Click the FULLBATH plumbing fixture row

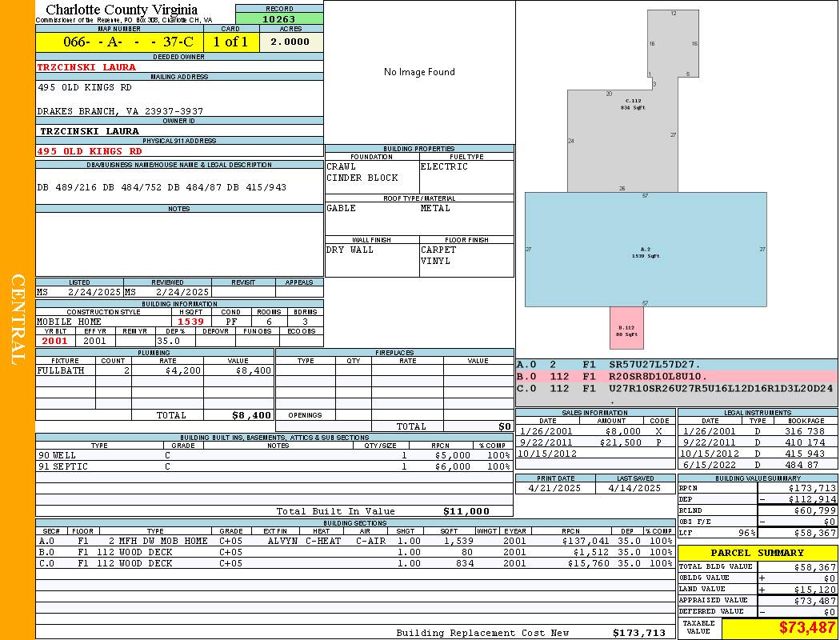[154, 370]
